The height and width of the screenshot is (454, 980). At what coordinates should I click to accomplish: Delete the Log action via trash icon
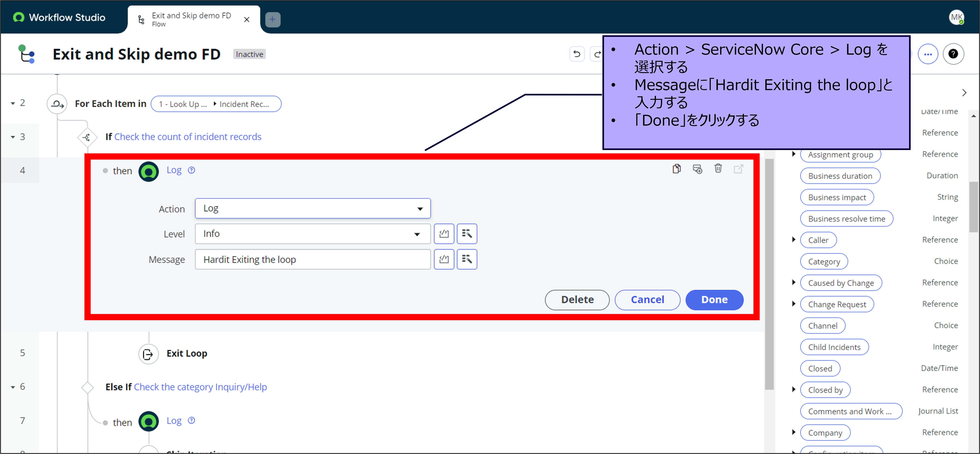(x=718, y=169)
